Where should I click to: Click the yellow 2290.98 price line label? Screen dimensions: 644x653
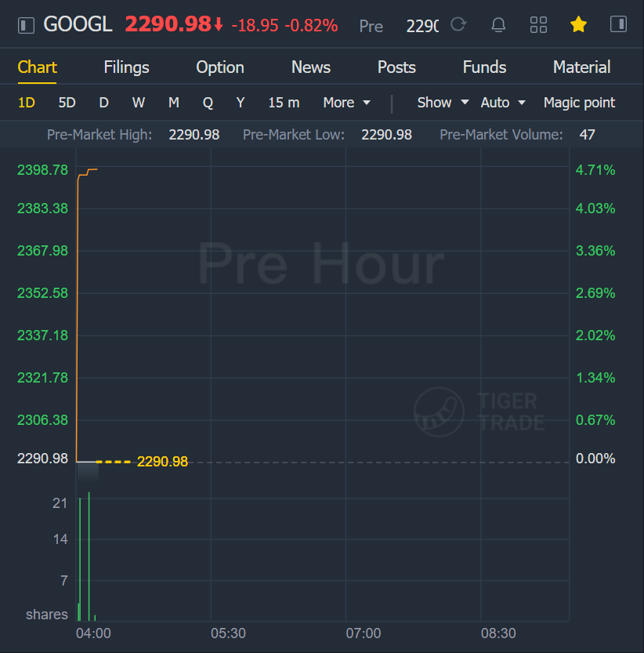[162, 462]
